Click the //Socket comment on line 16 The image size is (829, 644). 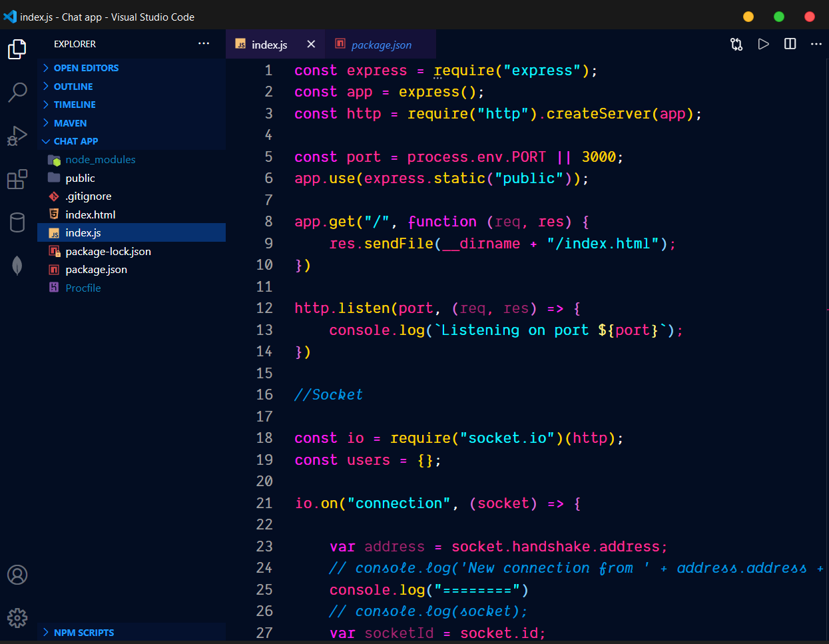(x=329, y=395)
